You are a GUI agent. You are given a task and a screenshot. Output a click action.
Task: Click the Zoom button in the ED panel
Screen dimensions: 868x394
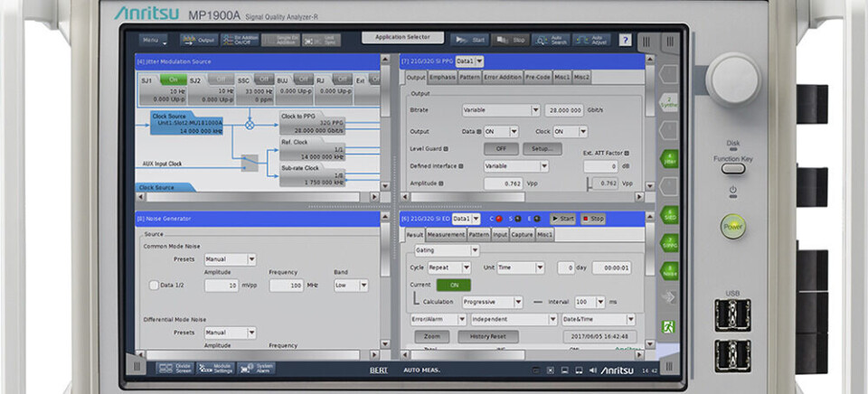432,336
